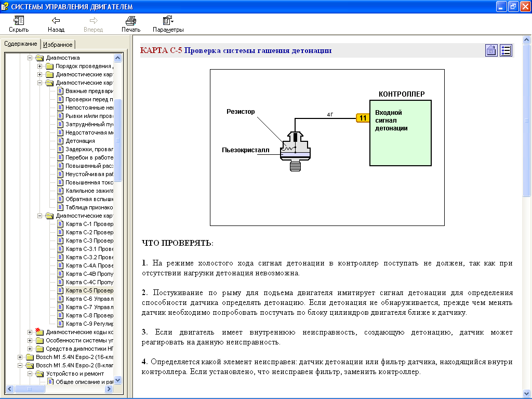Click the knock sensor drawing in diagram
This screenshot has height=399, width=532.
(295, 151)
